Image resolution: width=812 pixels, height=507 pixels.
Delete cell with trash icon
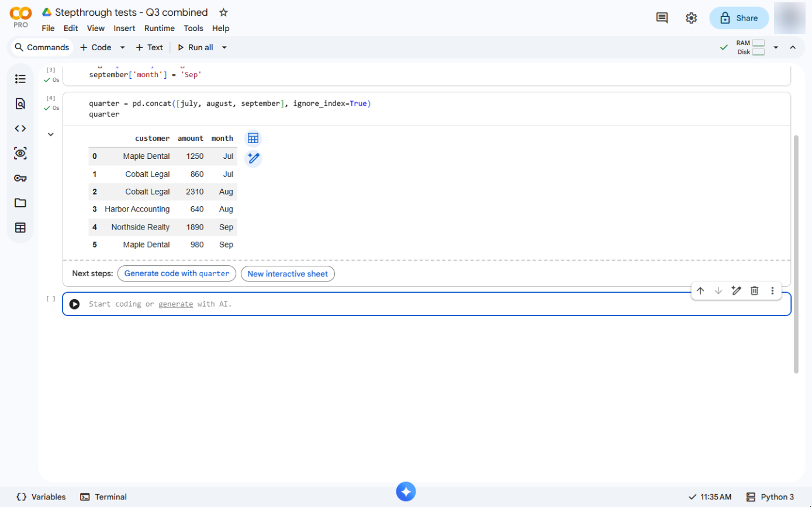(x=755, y=291)
